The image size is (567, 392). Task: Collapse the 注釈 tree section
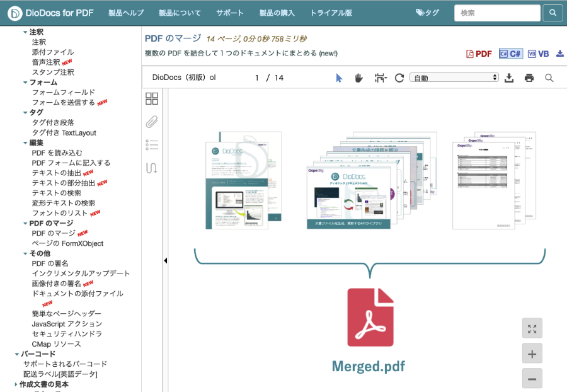click(x=25, y=32)
